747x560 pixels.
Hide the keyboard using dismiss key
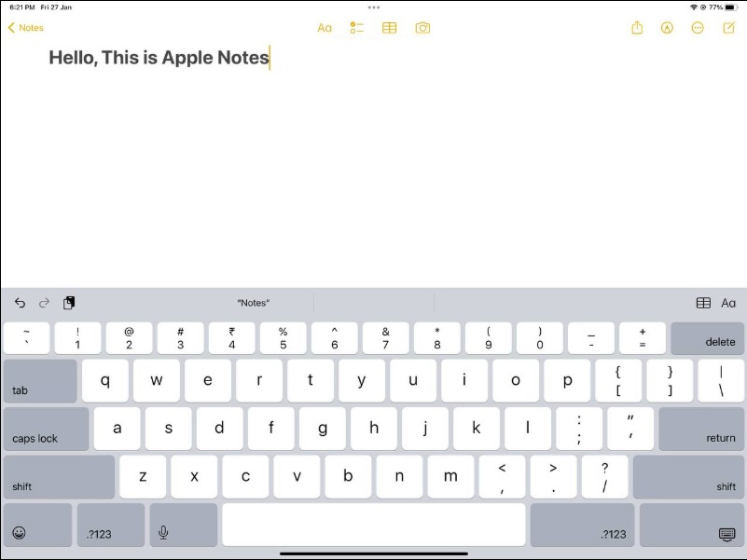[x=726, y=533]
